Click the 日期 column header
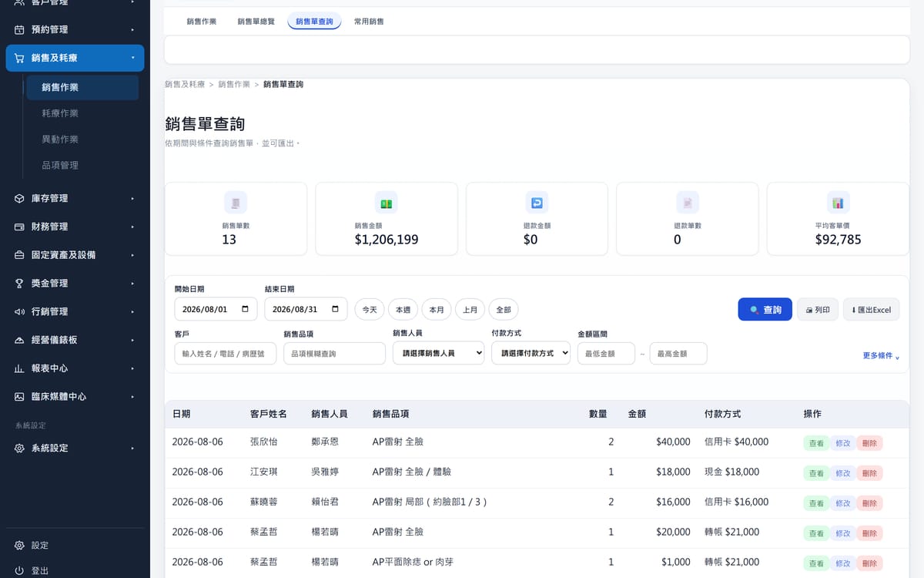This screenshot has width=924, height=578. pos(181,414)
